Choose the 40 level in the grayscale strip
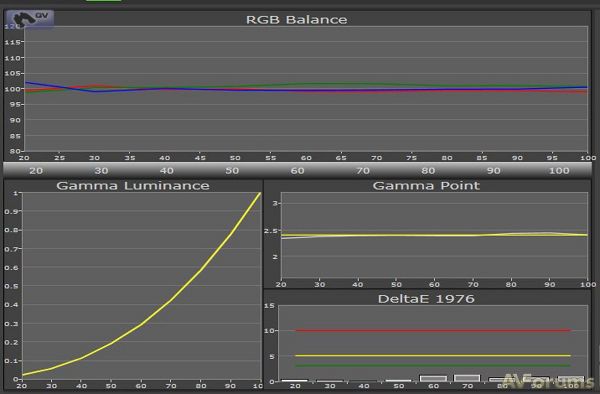The height and width of the screenshot is (394, 600). coord(167,171)
